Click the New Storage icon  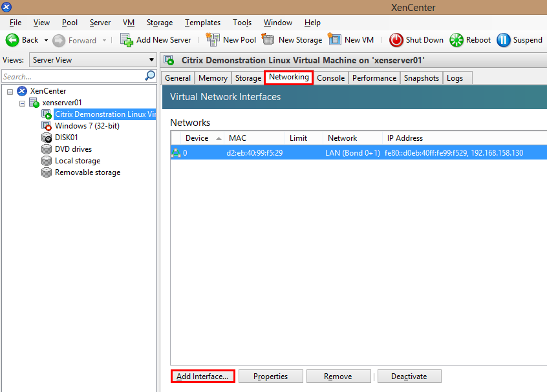pos(268,39)
